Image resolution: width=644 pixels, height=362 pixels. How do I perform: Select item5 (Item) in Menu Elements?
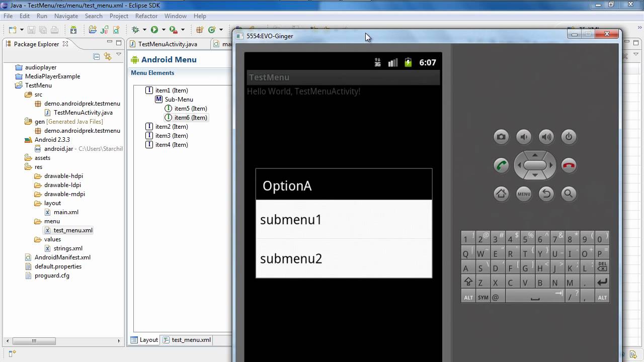186,109
